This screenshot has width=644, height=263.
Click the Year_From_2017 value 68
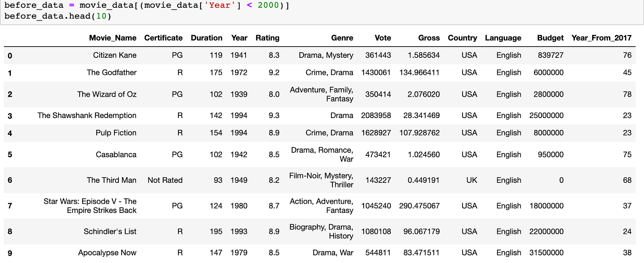tap(627, 180)
